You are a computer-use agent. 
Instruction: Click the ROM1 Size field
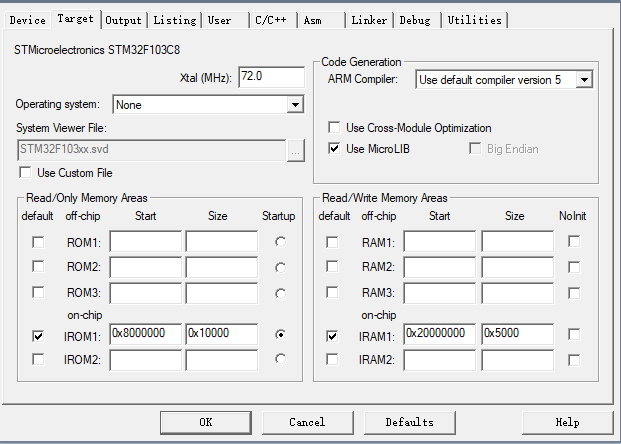coord(222,241)
